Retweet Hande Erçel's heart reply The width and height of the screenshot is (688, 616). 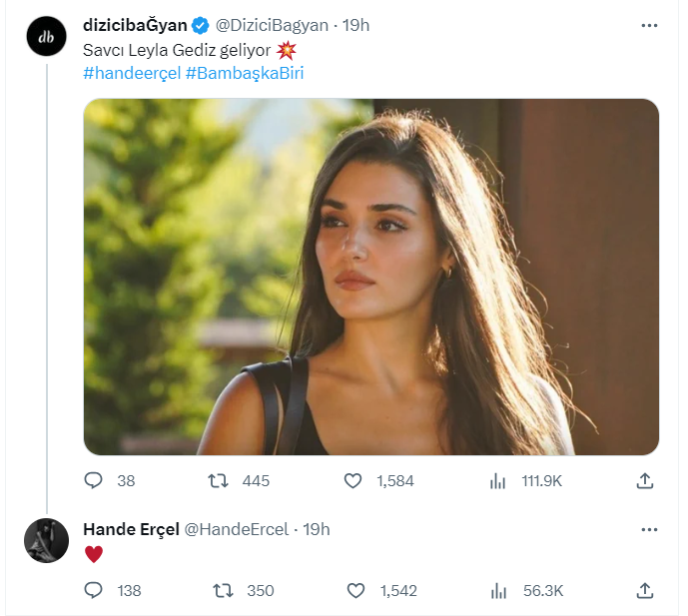(224, 590)
